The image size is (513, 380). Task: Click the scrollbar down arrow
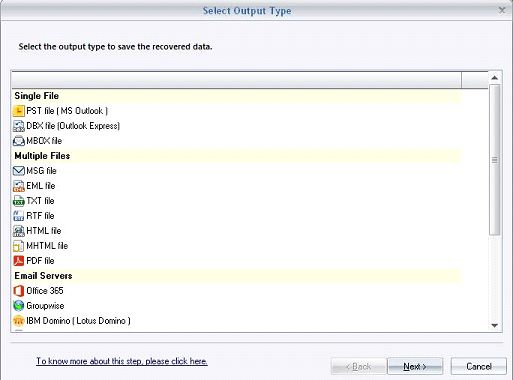pyautogui.click(x=495, y=325)
